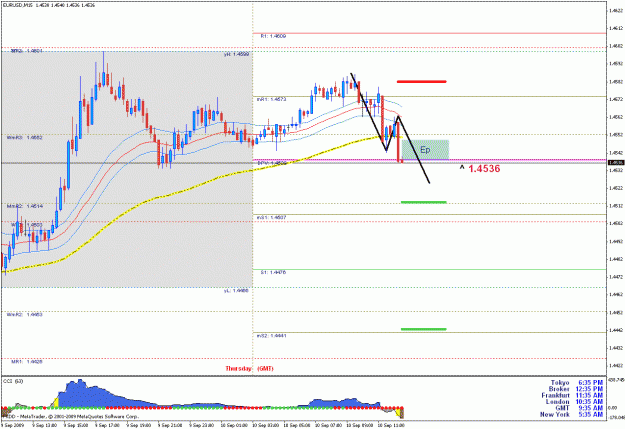
Task: Click the mR1: 1.4573 level label
Action: coord(271,99)
